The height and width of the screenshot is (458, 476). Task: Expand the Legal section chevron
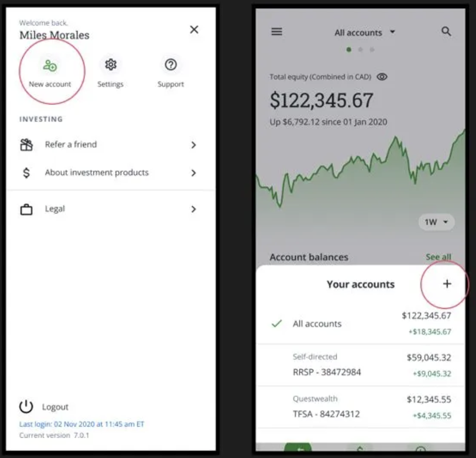pos(193,209)
